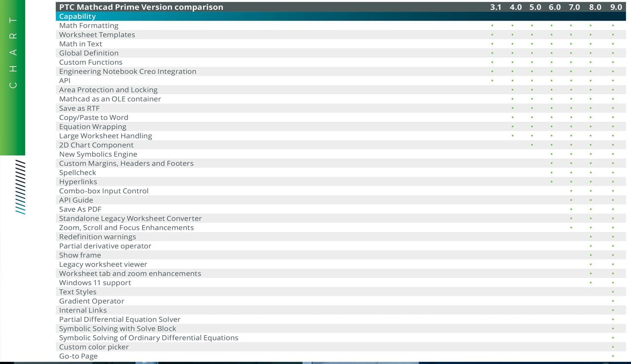The height and width of the screenshot is (364, 631).
Task: Click the 9.0 dot in 'Go-to Page' row
Action: click(613, 356)
